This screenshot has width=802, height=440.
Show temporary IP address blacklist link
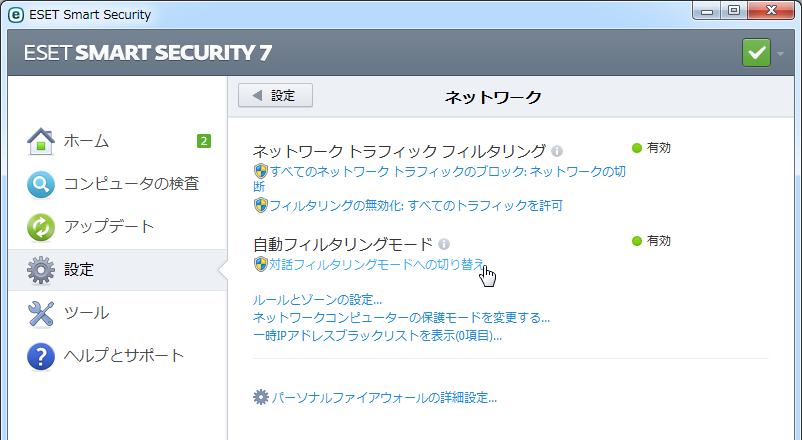point(377,336)
